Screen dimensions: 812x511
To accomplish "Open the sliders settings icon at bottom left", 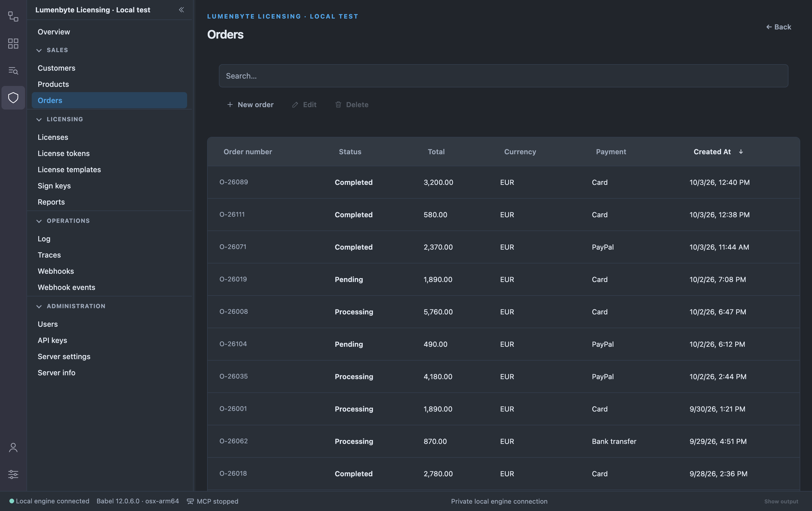I will point(13,474).
